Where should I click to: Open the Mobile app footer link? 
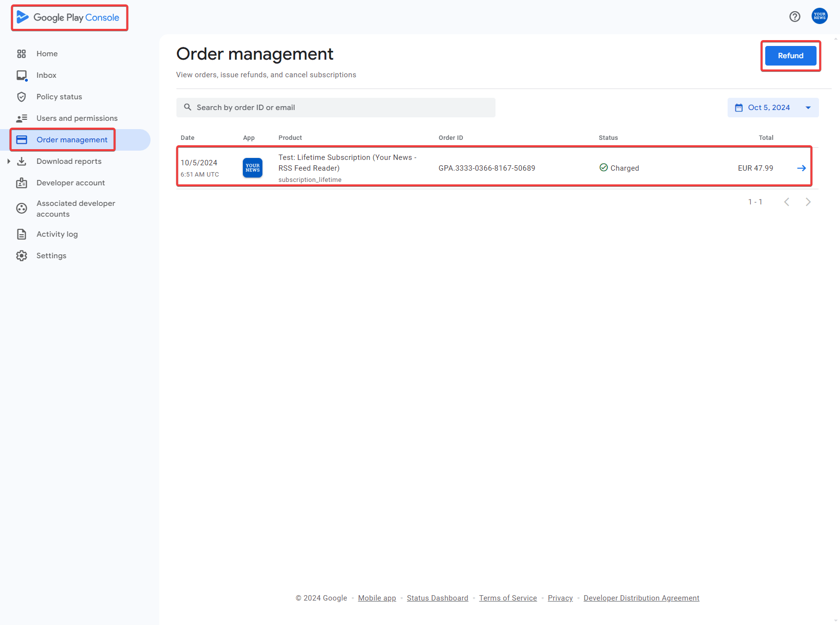point(376,598)
